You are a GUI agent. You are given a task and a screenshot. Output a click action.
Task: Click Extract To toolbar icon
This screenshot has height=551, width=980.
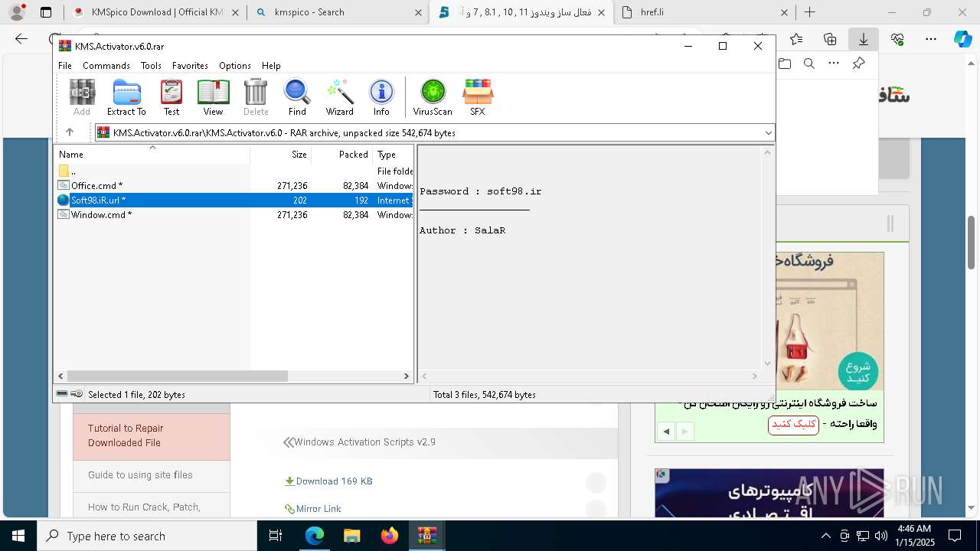click(126, 97)
